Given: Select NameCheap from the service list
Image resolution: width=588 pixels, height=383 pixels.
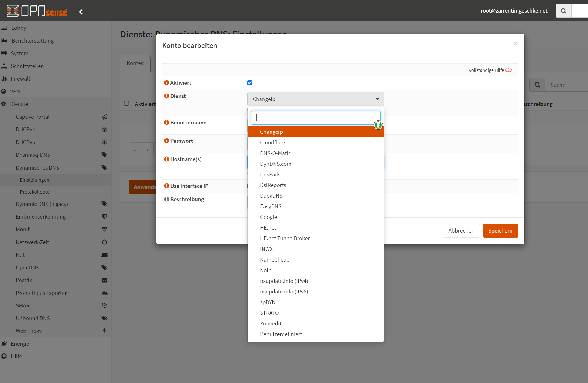Looking at the screenshot, I should pyautogui.click(x=316, y=260).
